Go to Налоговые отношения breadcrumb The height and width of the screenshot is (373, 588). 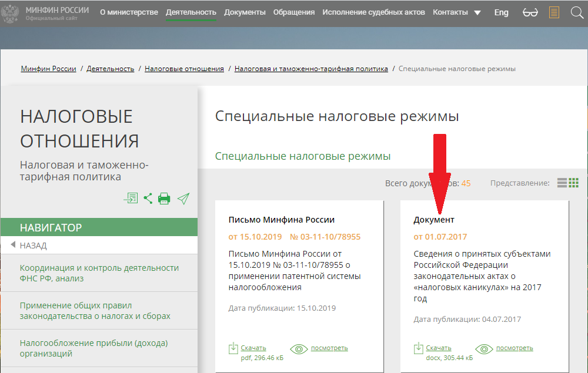click(x=184, y=69)
